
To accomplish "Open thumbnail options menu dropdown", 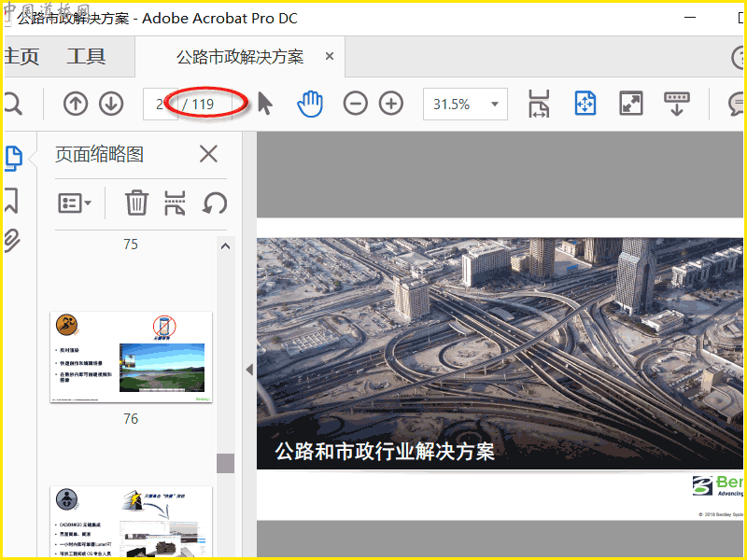I will click(x=75, y=203).
